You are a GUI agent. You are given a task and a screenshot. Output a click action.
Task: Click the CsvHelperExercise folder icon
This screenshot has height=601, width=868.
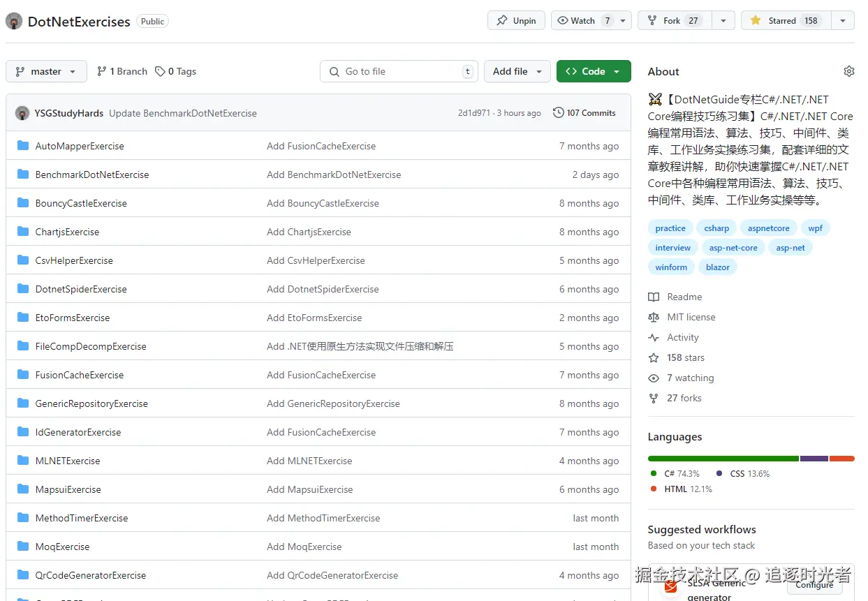(x=23, y=260)
